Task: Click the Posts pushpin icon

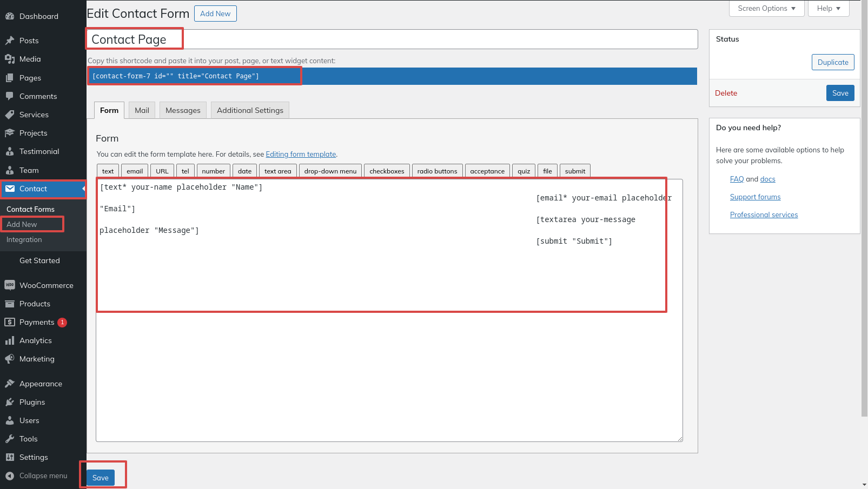Action: coord(10,41)
